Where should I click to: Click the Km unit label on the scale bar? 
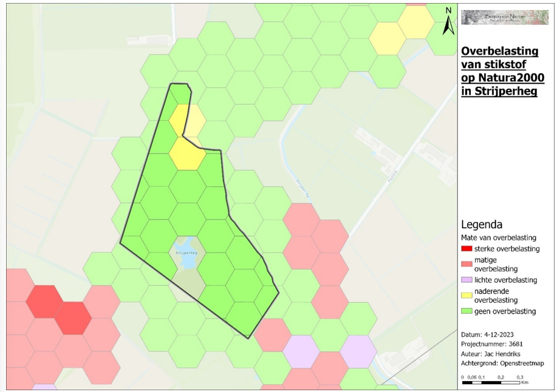(x=525, y=383)
